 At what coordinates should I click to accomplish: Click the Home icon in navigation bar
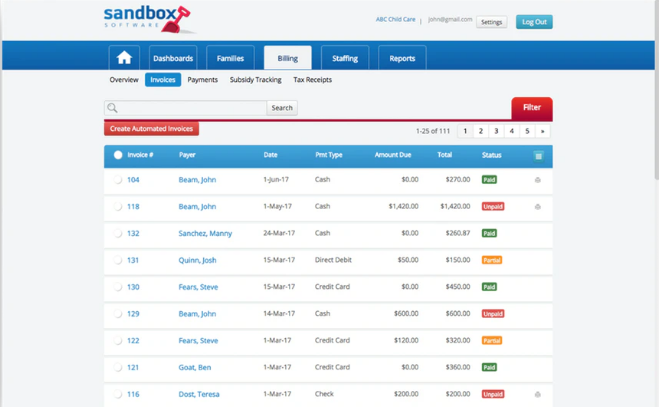pyautogui.click(x=124, y=58)
